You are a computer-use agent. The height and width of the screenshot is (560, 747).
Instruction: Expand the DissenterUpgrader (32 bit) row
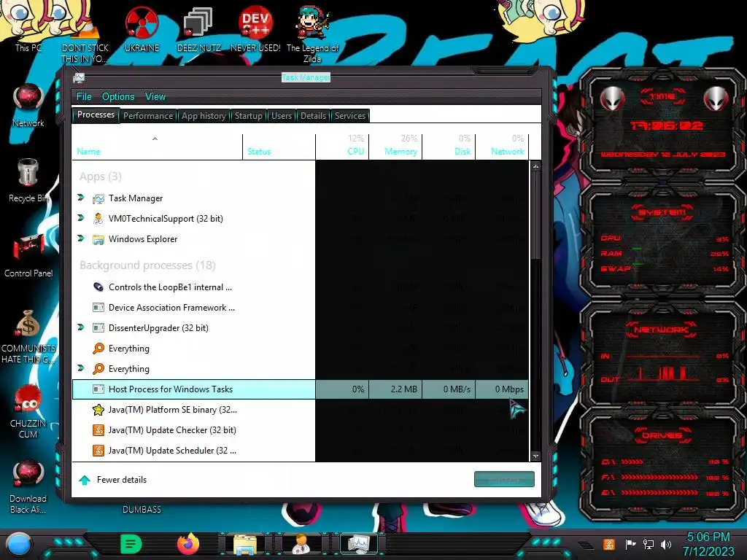pos(81,327)
